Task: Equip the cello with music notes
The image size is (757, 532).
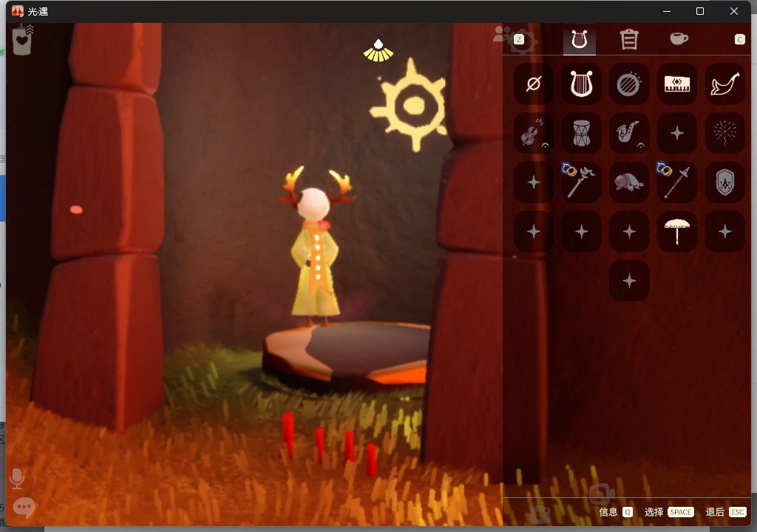Action: 534,133
